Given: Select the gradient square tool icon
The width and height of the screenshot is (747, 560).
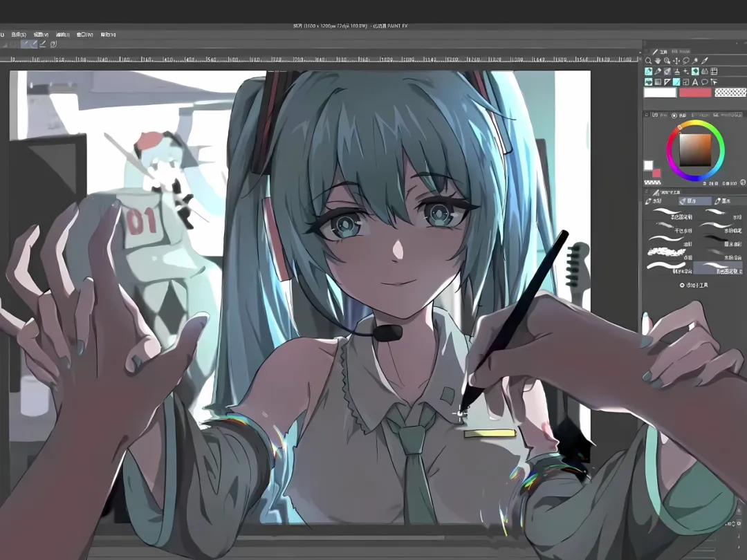Looking at the screenshot, I should pyautogui.click(x=658, y=82).
